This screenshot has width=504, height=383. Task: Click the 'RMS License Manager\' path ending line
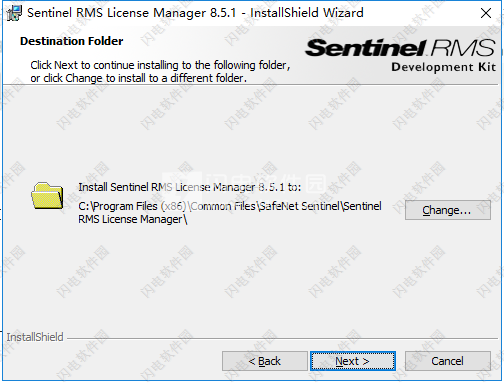(x=133, y=219)
